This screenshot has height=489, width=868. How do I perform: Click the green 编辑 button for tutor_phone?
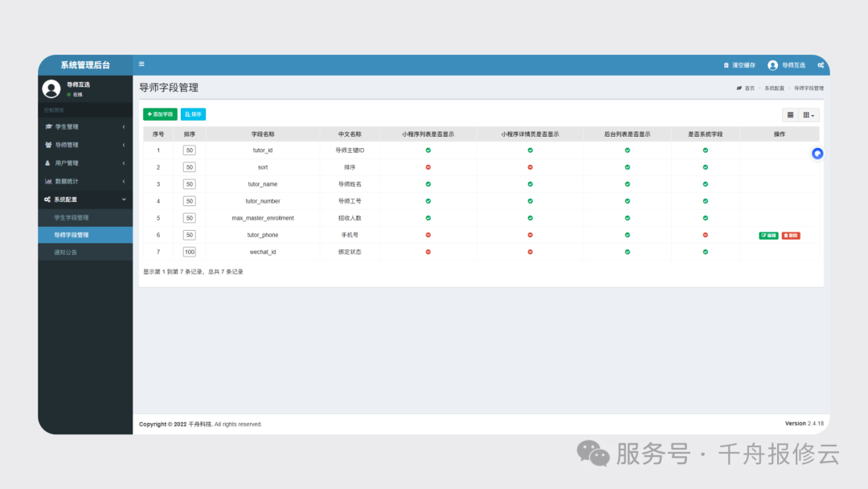click(x=768, y=236)
